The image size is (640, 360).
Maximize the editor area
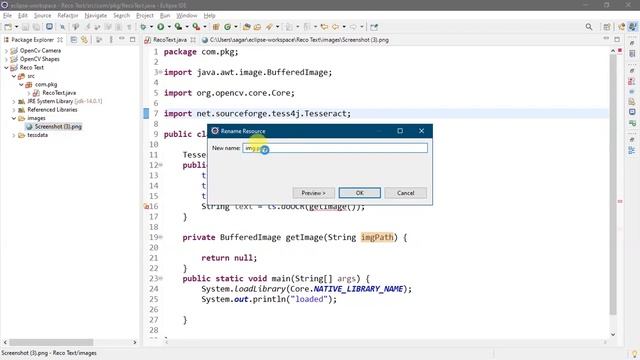617,40
